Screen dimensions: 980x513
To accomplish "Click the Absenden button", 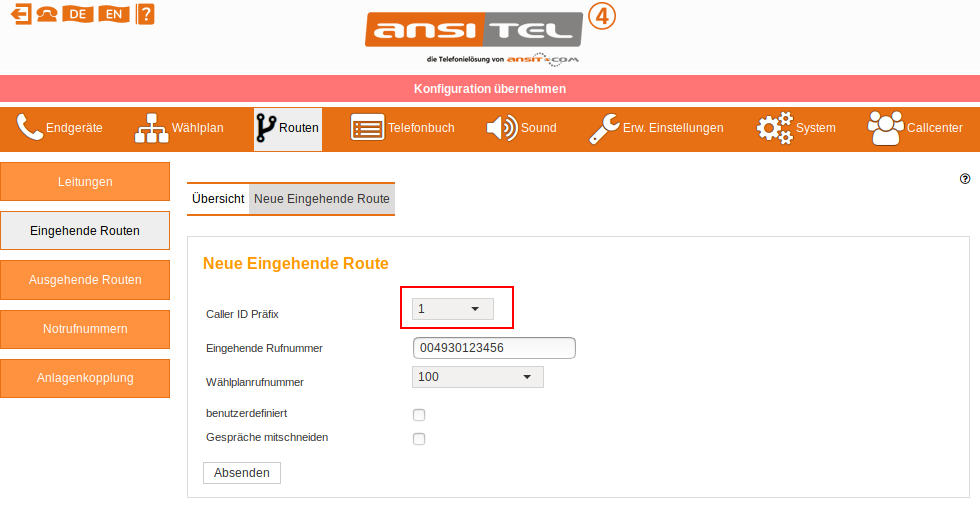I will click(x=242, y=473).
